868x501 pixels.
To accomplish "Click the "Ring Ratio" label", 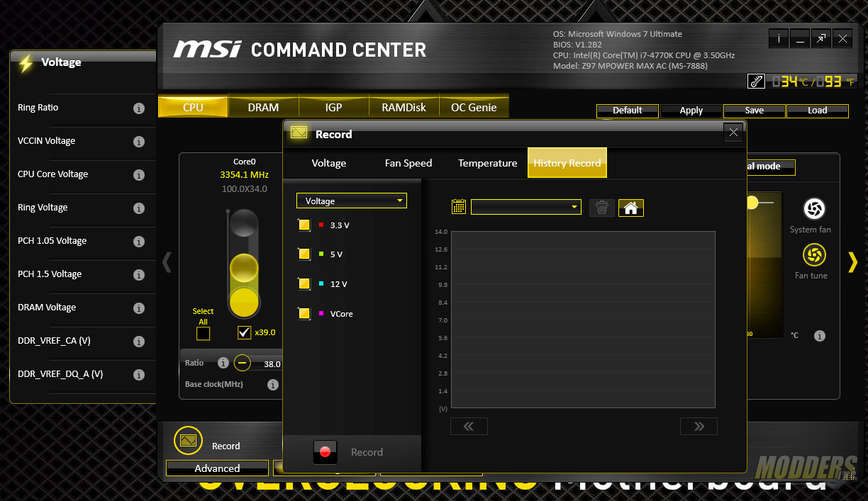I will pos(38,108).
